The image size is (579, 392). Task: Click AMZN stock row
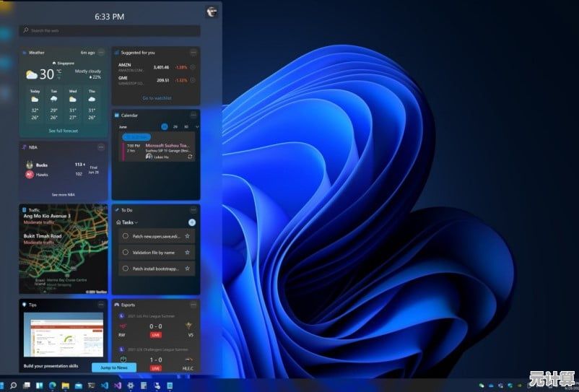[x=156, y=67]
